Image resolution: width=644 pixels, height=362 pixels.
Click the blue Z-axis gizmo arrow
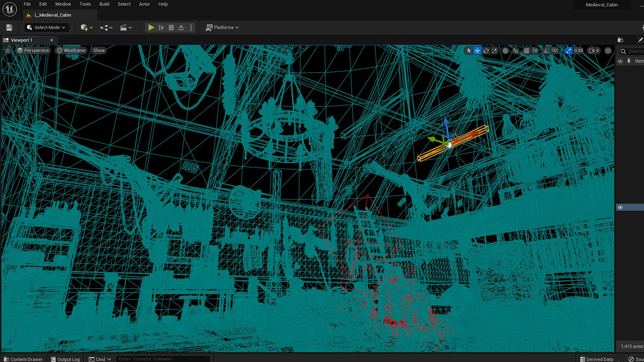pyautogui.click(x=447, y=127)
